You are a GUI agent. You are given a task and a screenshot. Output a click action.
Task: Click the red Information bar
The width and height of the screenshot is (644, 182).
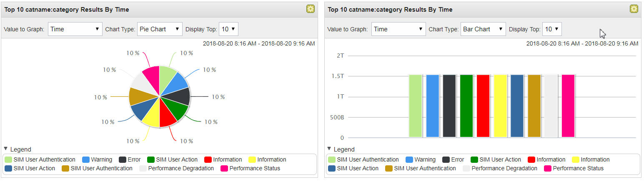(483, 106)
